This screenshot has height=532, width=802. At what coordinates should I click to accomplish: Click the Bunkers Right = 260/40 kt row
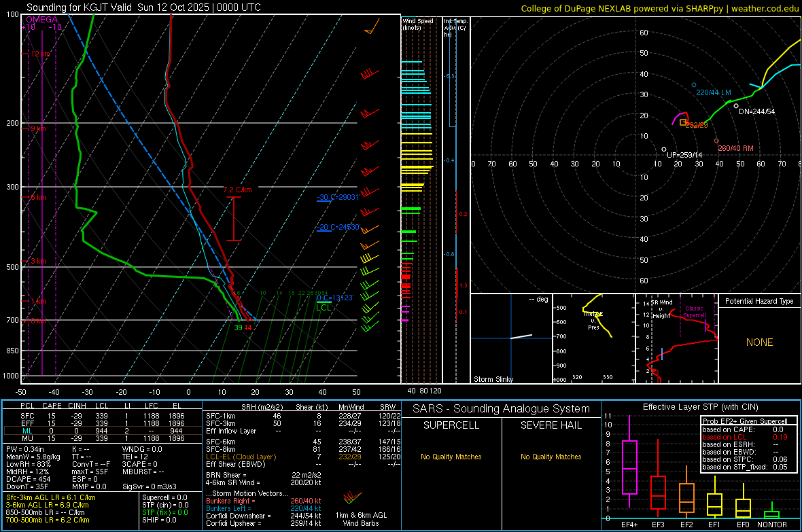(264, 501)
